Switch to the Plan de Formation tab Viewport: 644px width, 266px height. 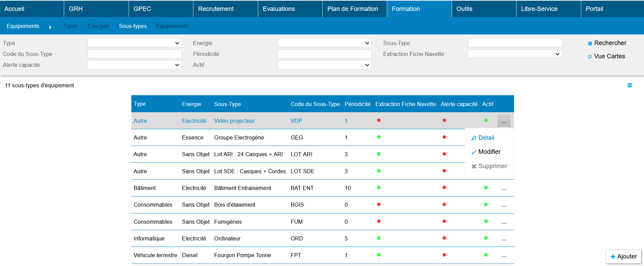[x=352, y=9]
